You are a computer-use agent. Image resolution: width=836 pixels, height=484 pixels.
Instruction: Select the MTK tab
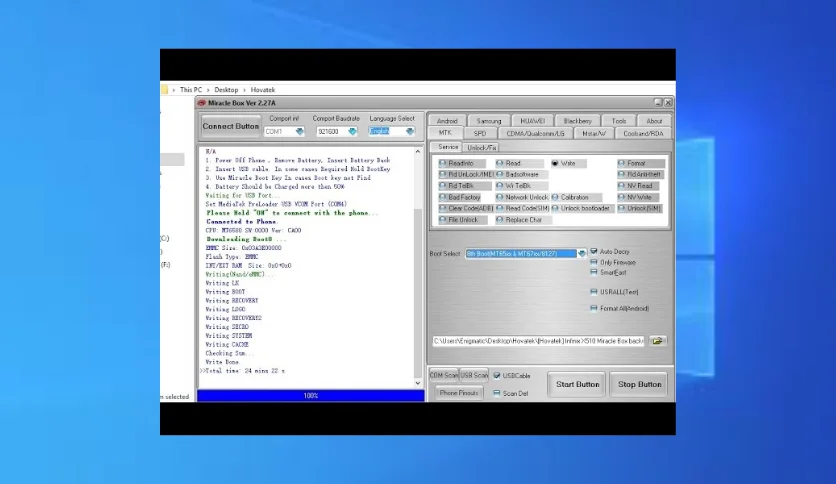[445, 133]
